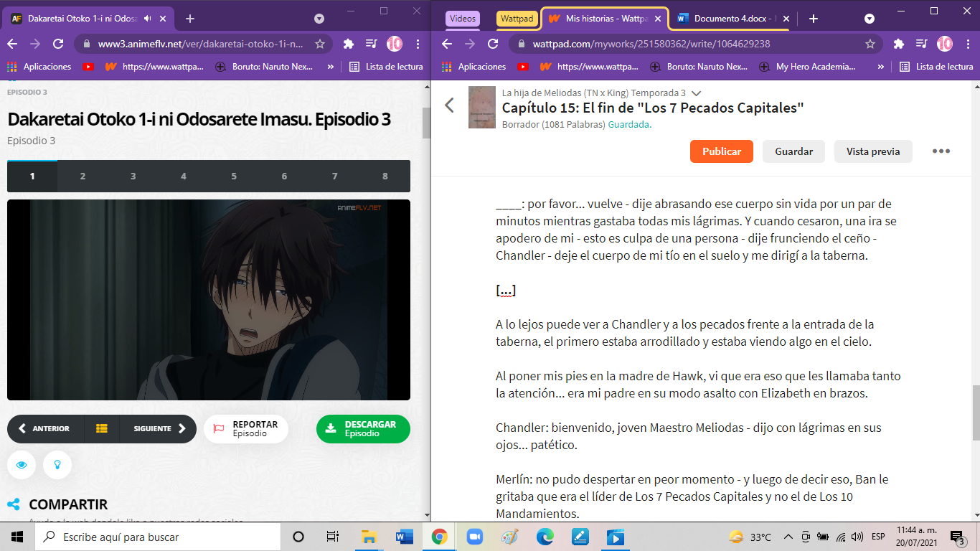
Task: Open the volume control in system tray
Action: pos(857,537)
